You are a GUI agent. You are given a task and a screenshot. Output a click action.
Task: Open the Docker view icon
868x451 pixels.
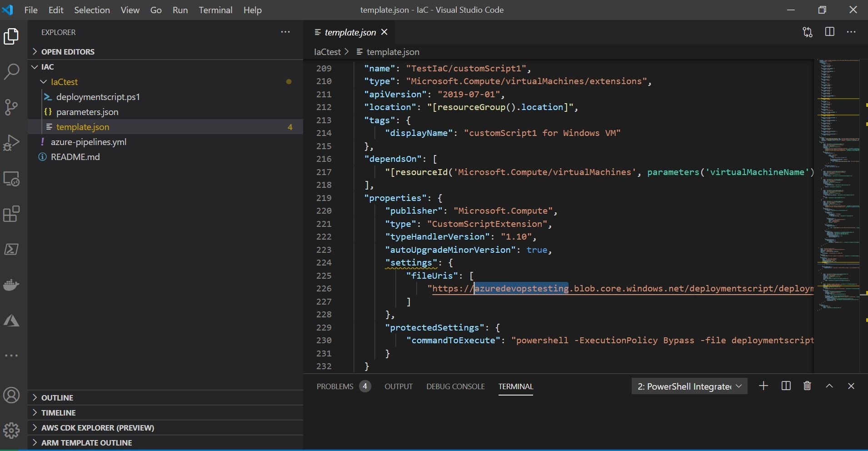point(11,285)
